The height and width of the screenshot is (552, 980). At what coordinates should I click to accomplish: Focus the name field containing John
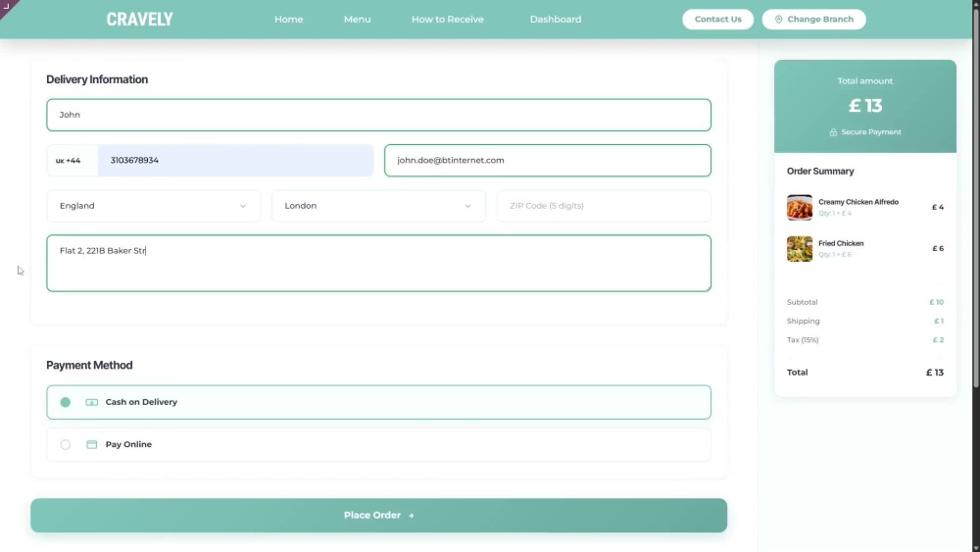pos(378,115)
